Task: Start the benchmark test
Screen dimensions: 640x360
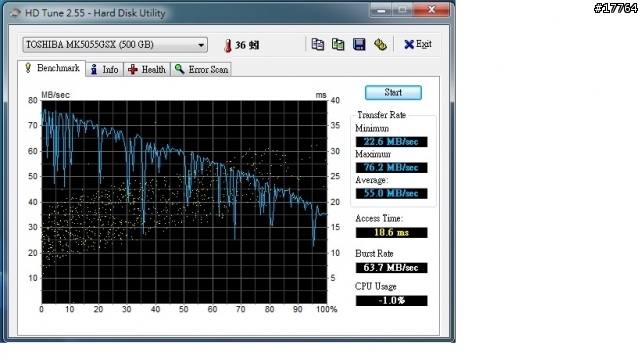Action: point(393,92)
